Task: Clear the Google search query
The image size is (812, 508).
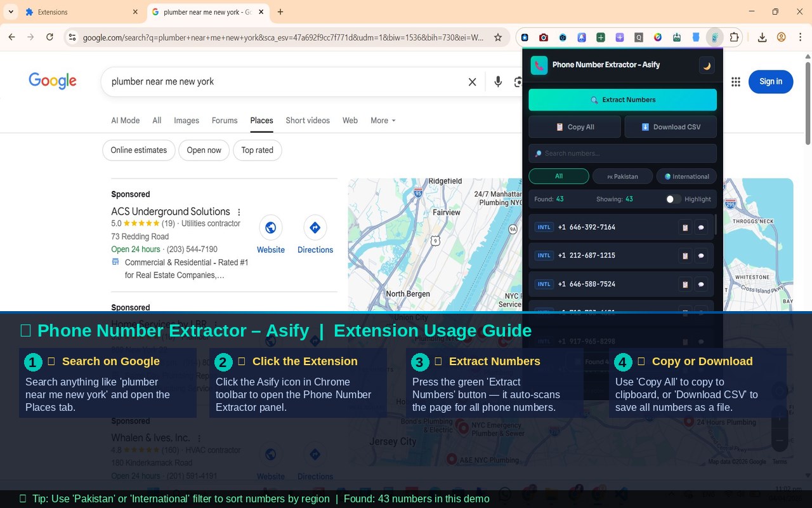Action: [x=472, y=81]
